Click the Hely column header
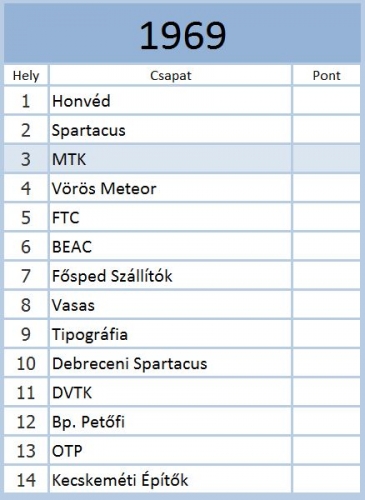 pyautogui.click(x=26, y=75)
